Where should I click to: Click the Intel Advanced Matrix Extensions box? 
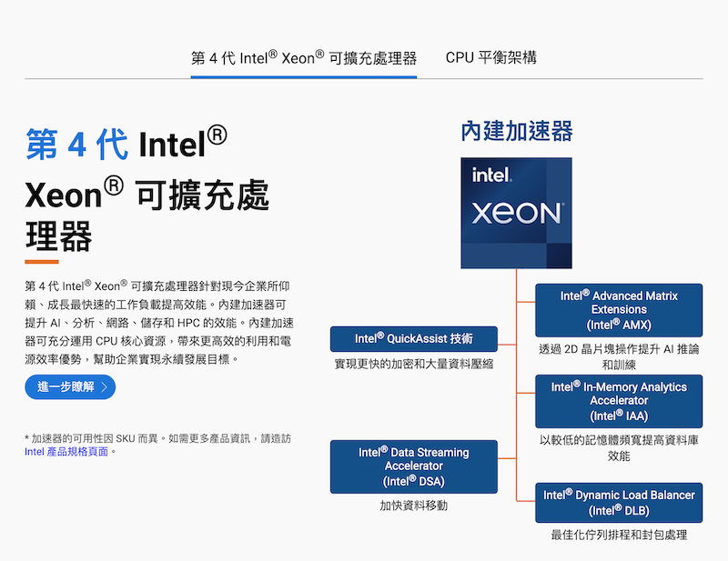pyautogui.click(x=618, y=310)
